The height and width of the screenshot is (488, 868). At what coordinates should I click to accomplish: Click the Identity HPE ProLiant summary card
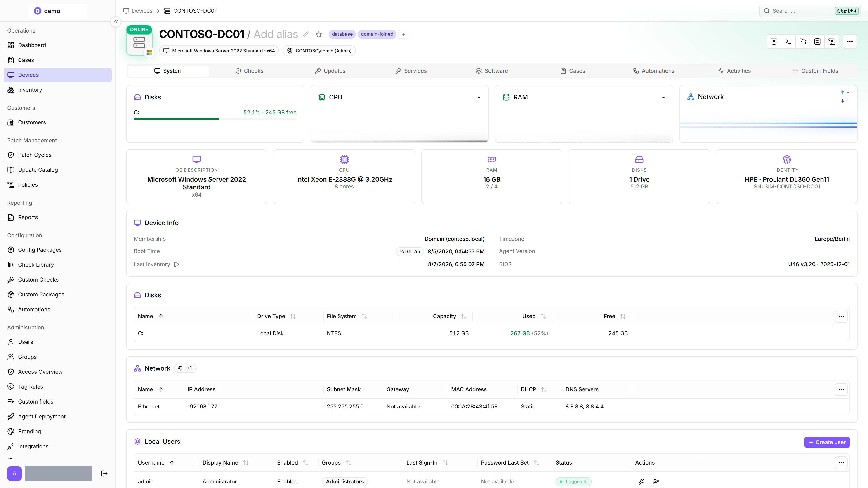[x=787, y=177]
